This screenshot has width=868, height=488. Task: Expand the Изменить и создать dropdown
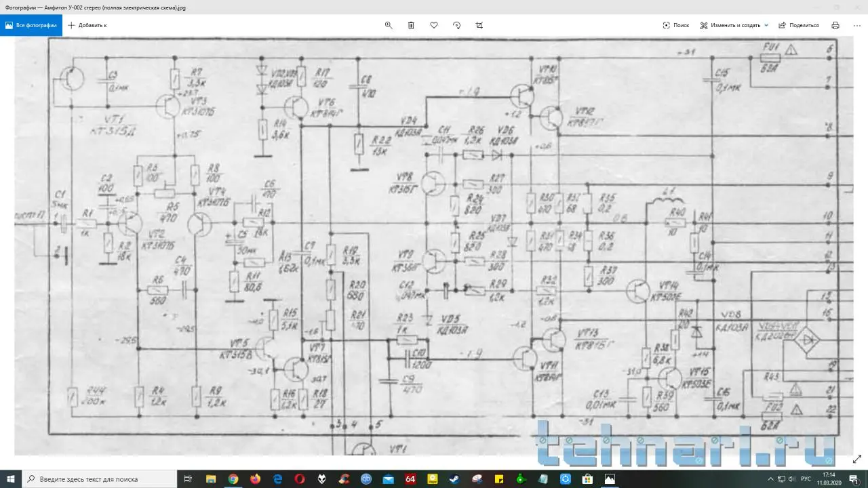tap(734, 25)
